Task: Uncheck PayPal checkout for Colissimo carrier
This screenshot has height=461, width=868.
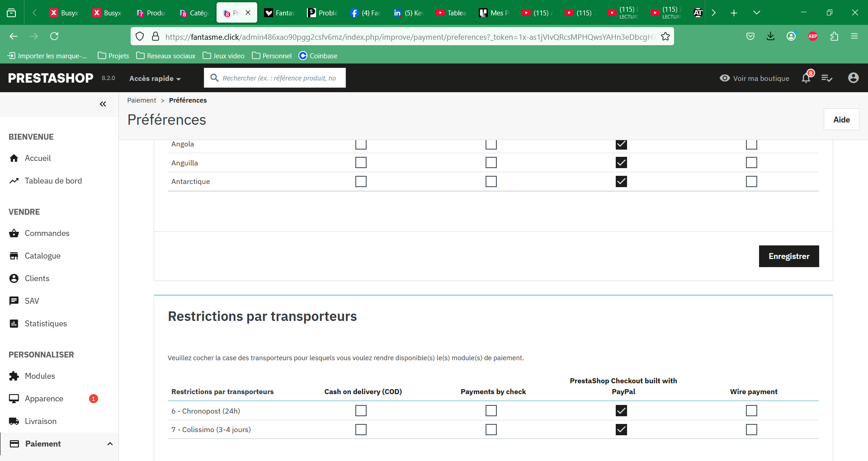Action: 621,429
